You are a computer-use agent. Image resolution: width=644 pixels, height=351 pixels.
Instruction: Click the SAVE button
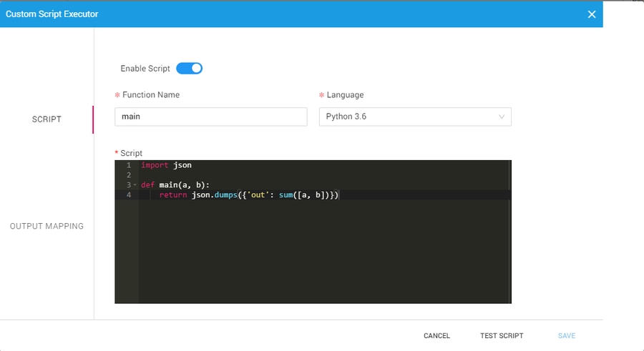point(566,335)
